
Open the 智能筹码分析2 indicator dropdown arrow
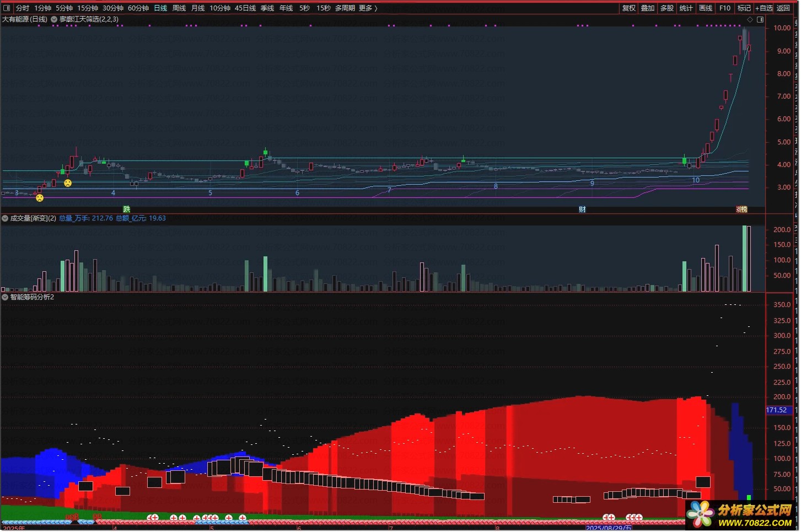tap(5, 297)
